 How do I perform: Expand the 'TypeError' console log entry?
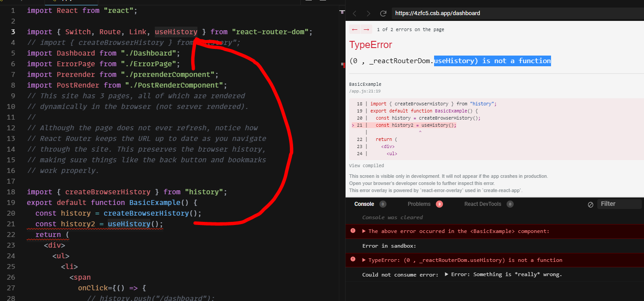pyautogui.click(x=364, y=260)
